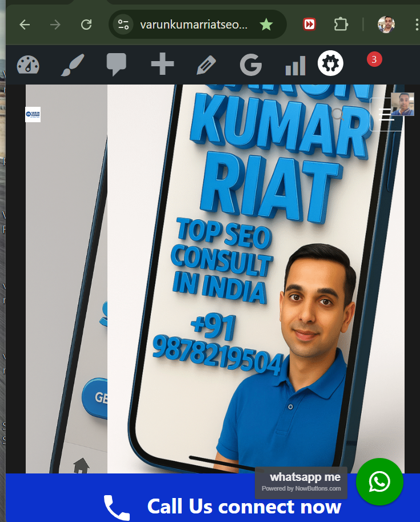Viewport: 420px width, 522px height.
Task: Click the white phone handset icon
Action: point(116,508)
